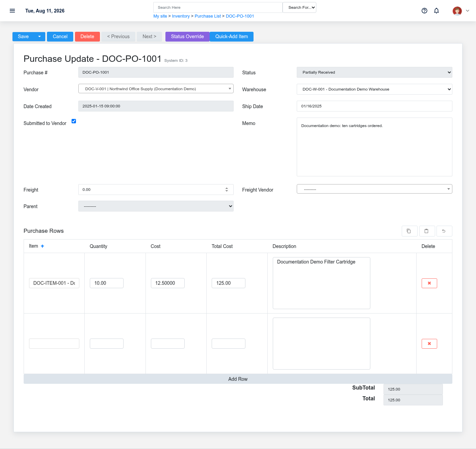Open the Inventory breadcrumb link
Image resolution: width=476 pixels, height=449 pixels.
(x=181, y=16)
